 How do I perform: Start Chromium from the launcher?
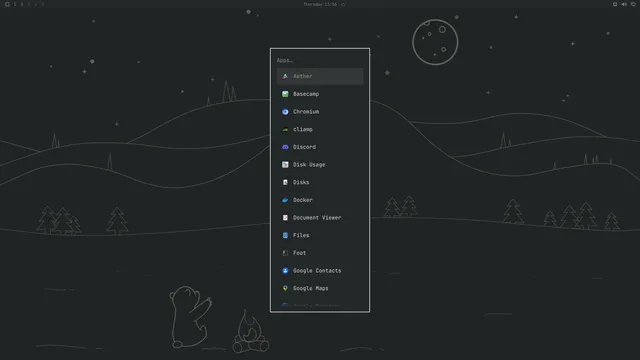pyautogui.click(x=320, y=111)
